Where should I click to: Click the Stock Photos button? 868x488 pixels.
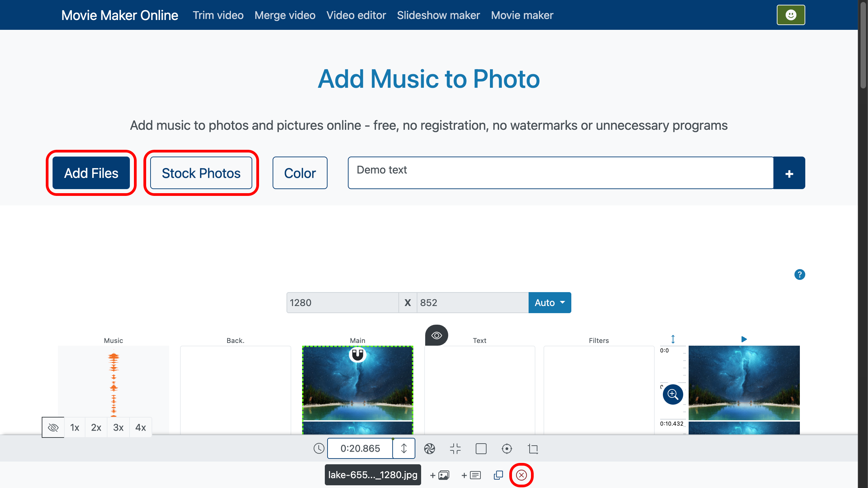click(x=201, y=173)
